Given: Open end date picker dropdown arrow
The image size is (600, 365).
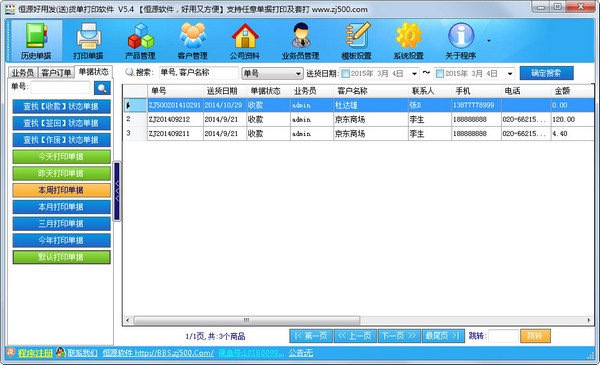Looking at the screenshot, I should click(x=510, y=73).
